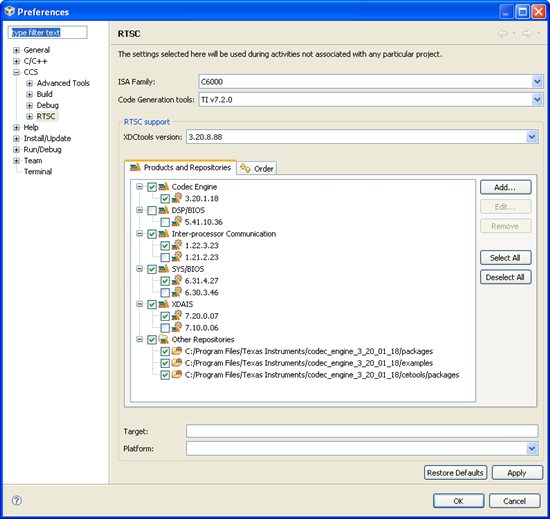The width and height of the screenshot is (550, 519).
Task: Uncheck the codec_engine examples repository checkbox
Action: (165, 363)
